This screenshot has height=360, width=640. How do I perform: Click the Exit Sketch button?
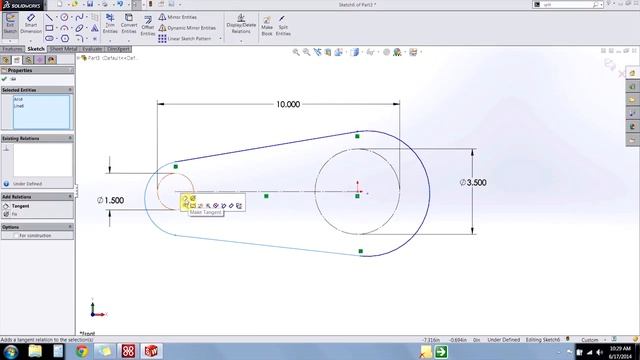[x=10, y=24]
